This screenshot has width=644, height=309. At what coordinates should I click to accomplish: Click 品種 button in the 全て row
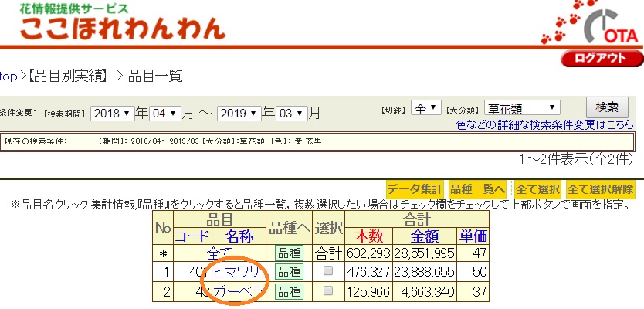click(x=289, y=253)
